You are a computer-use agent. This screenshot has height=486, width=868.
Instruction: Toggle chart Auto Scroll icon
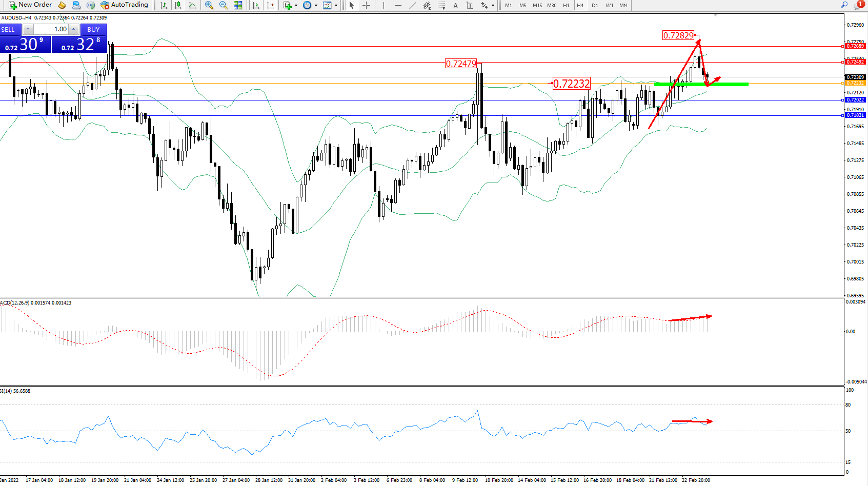(256, 5)
